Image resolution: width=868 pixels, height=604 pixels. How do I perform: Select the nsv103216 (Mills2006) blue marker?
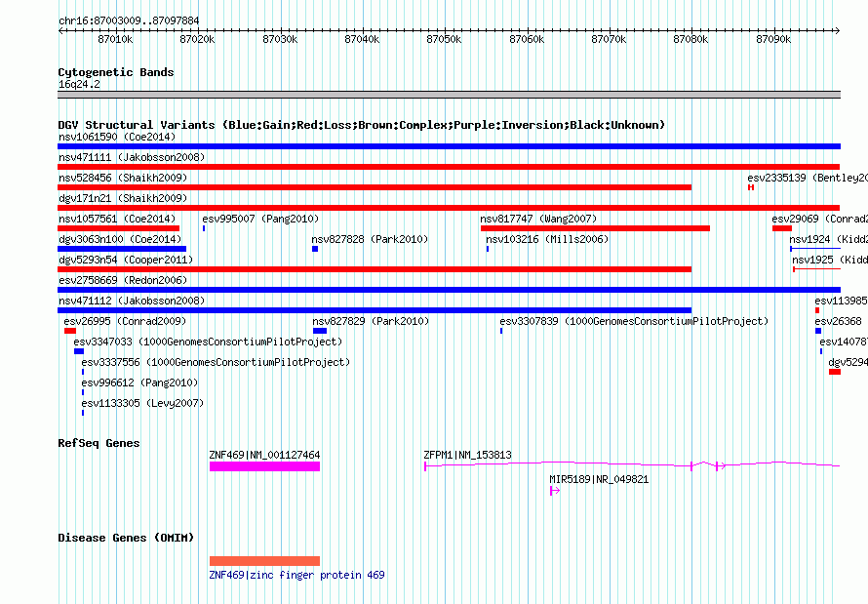(488, 249)
